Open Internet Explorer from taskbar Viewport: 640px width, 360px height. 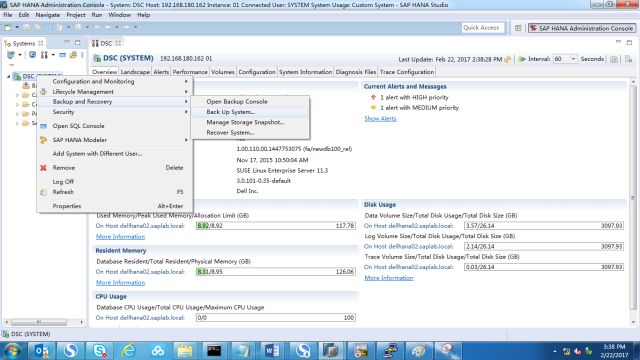tap(129, 351)
